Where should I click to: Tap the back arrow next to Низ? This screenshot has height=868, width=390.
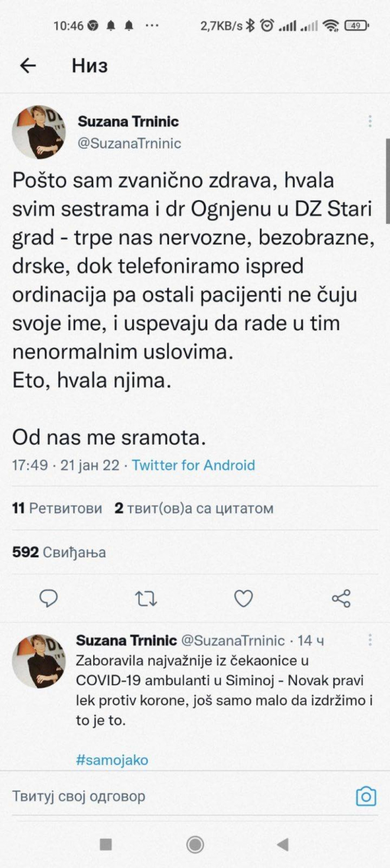tap(27, 66)
